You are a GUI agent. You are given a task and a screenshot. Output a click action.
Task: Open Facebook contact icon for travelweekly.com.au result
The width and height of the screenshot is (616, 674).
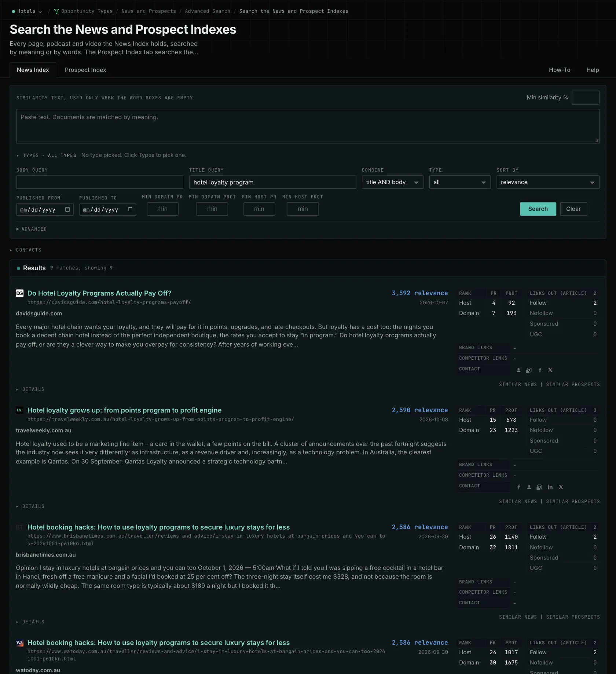(x=519, y=487)
